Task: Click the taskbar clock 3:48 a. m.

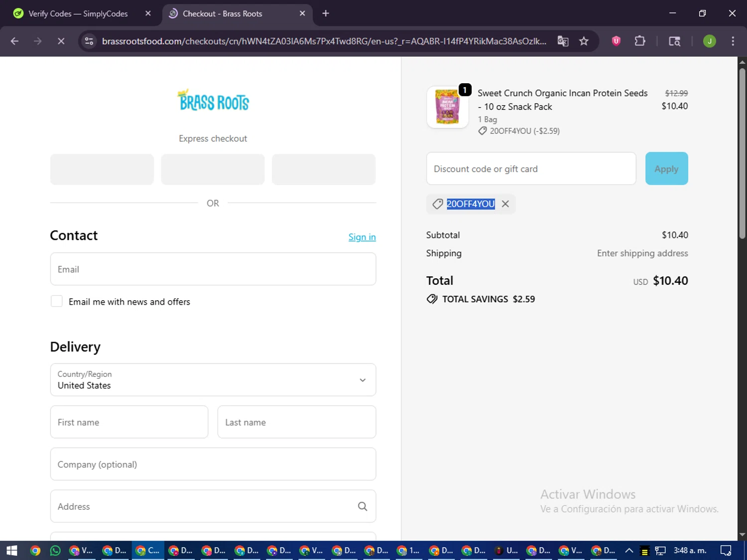Action: point(690,551)
